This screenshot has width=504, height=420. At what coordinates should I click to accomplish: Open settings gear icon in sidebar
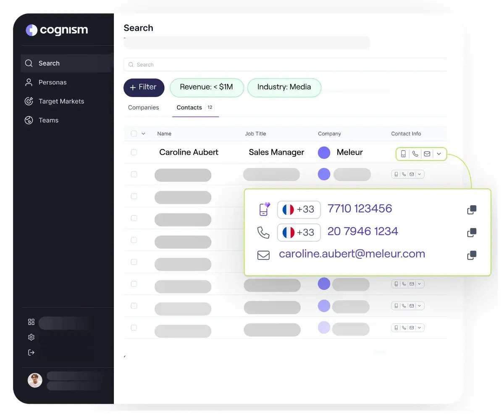point(31,337)
